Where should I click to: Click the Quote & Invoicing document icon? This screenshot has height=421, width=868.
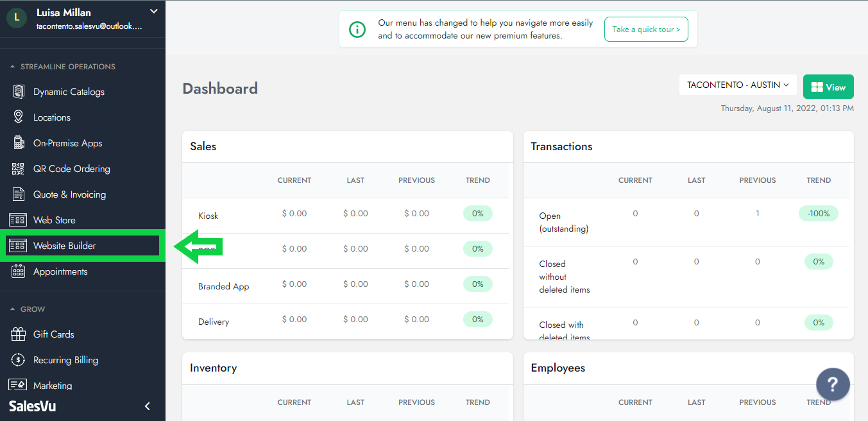click(19, 194)
